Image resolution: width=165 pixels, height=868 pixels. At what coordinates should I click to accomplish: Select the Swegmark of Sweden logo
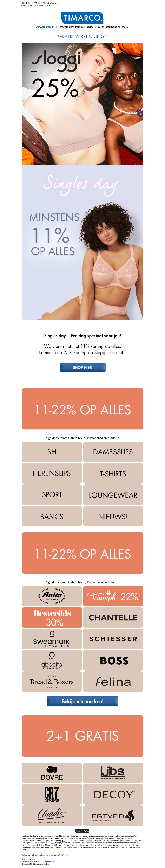(52, 639)
